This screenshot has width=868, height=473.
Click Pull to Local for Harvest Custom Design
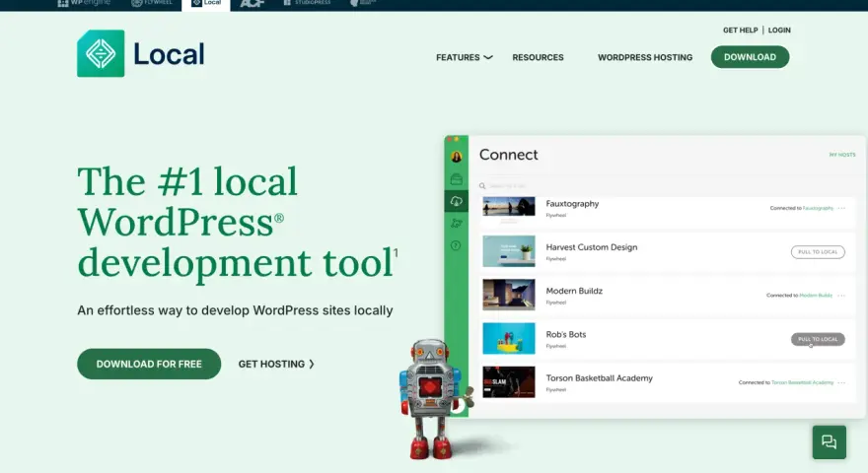coord(818,251)
